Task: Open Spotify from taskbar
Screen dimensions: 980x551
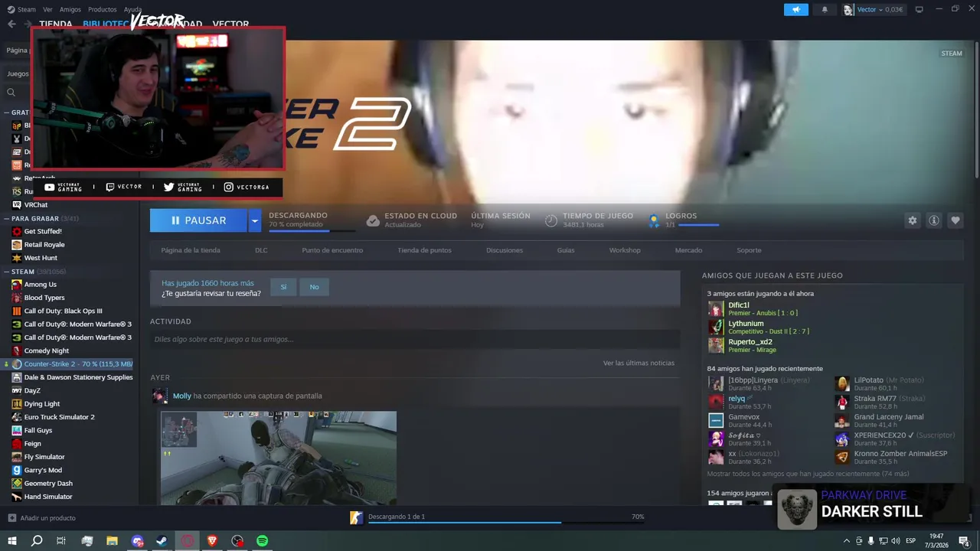Action: tap(263, 541)
